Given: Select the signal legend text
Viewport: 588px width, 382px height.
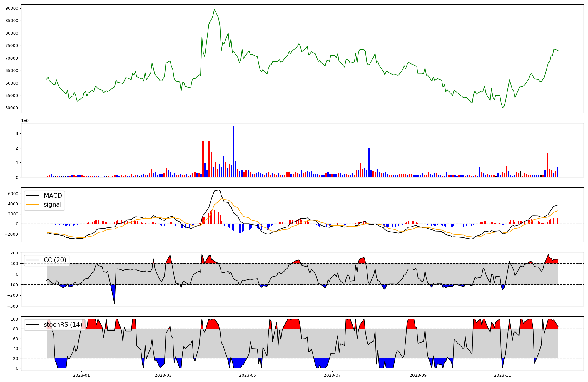Looking at the screenshot, I should pyautogui.click(x=52, y=205).
